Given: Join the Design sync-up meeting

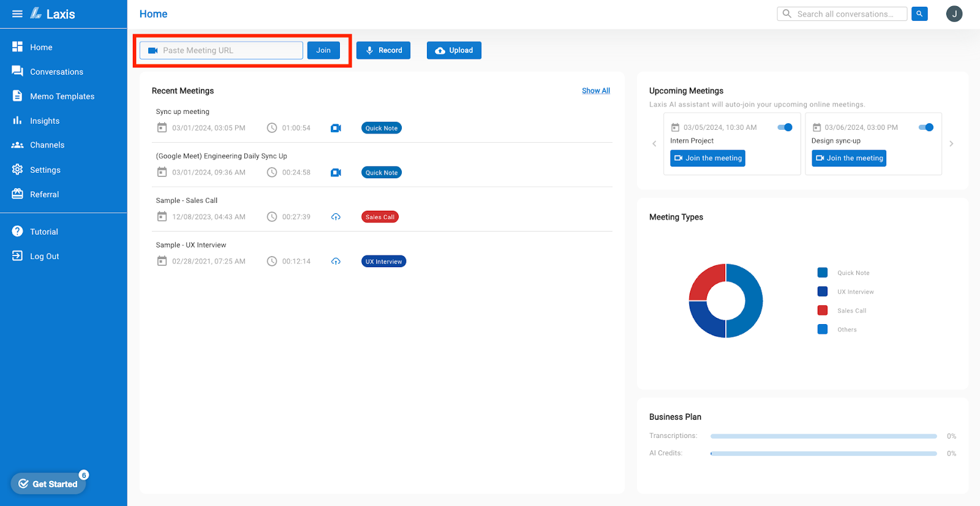Looking at the screenshot, I should pyautogui.click(x=849, y=158).
